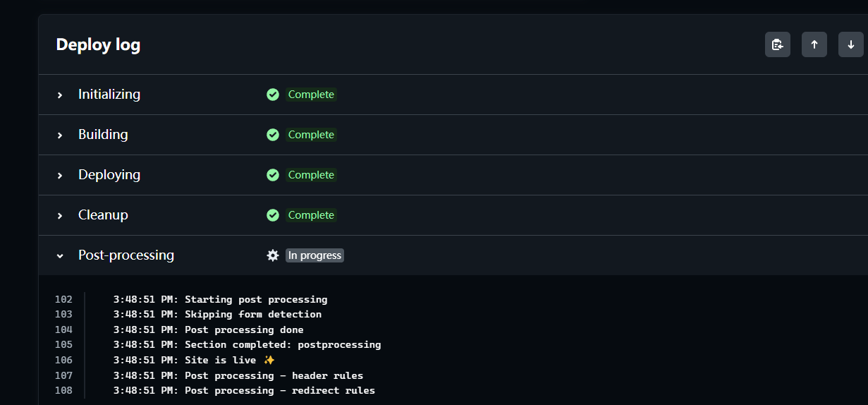Select the Post-processing section title

(126, 255)
